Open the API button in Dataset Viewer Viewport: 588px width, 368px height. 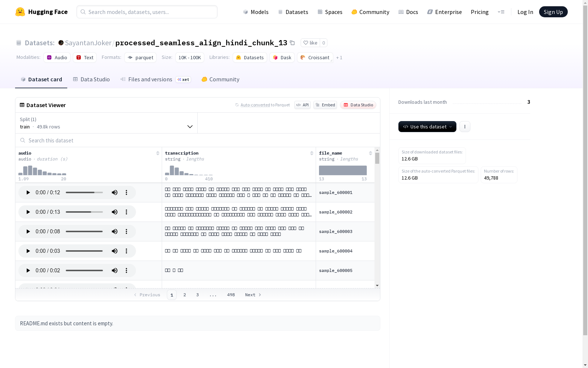coord(302,105)
